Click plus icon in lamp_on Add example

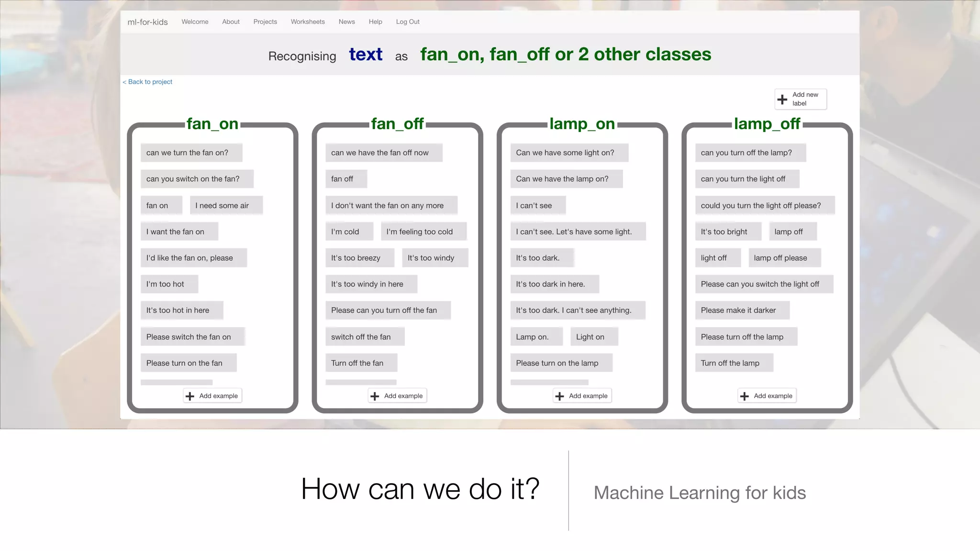coord(559,396)
